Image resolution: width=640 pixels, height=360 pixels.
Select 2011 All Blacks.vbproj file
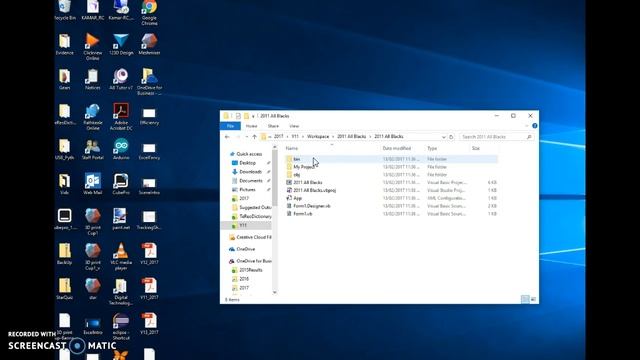(x=314, y=190)
